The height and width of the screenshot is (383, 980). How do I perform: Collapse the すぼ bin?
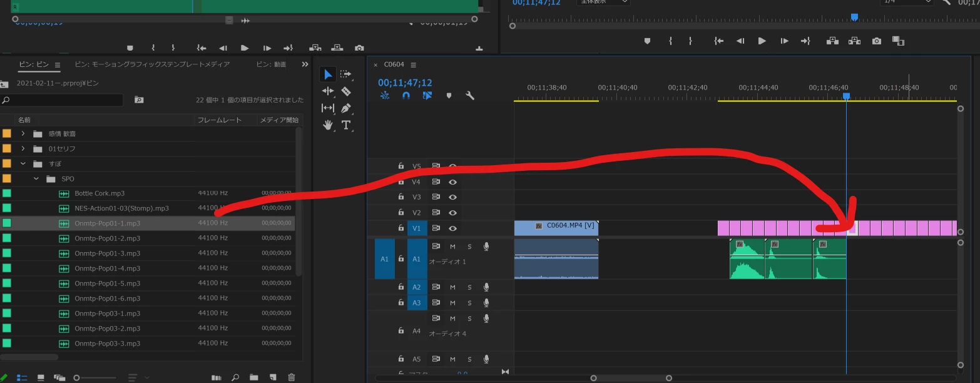(x=23, y=163)
